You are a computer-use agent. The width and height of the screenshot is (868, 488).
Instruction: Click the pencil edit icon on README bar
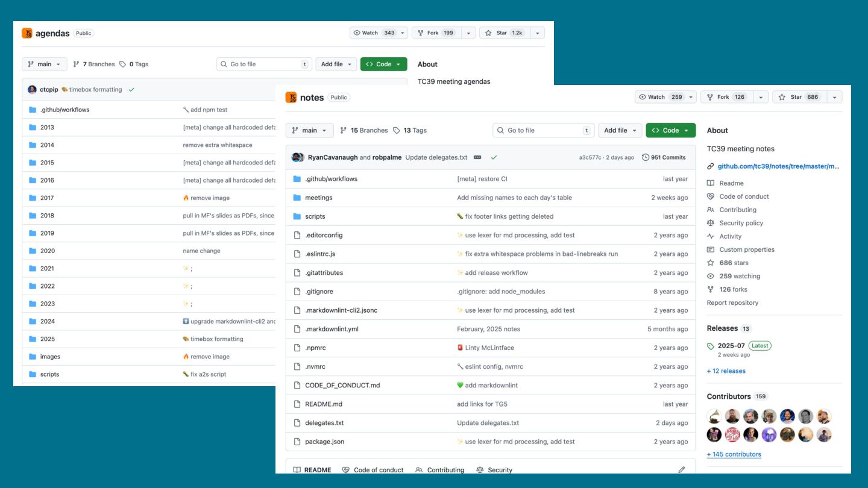(682, 470)
